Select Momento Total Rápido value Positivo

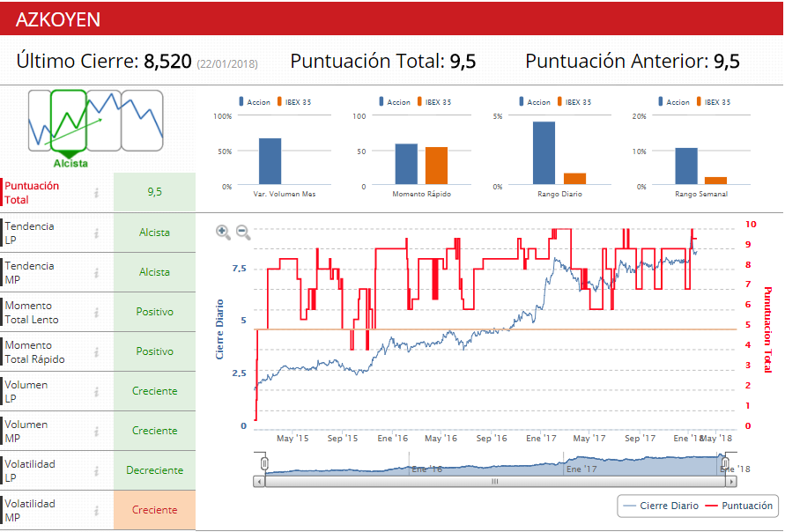click(155, 351)
